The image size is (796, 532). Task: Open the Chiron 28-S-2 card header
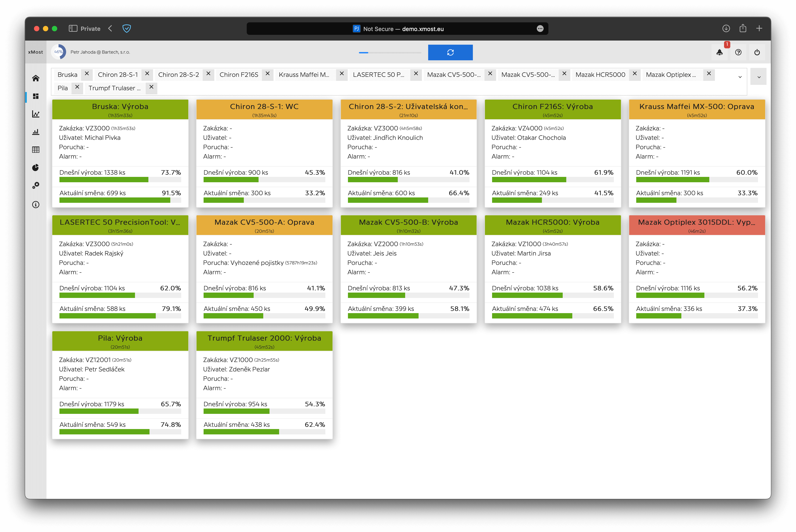click(x=409, y=109)
